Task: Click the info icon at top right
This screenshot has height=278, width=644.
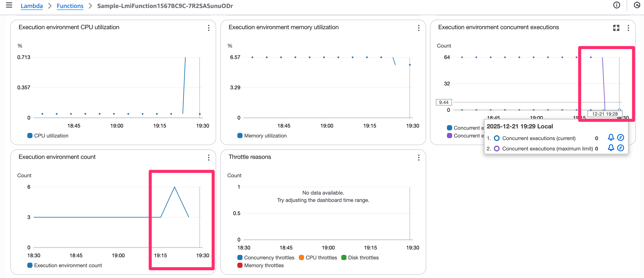Action: (x=616, y=5)
